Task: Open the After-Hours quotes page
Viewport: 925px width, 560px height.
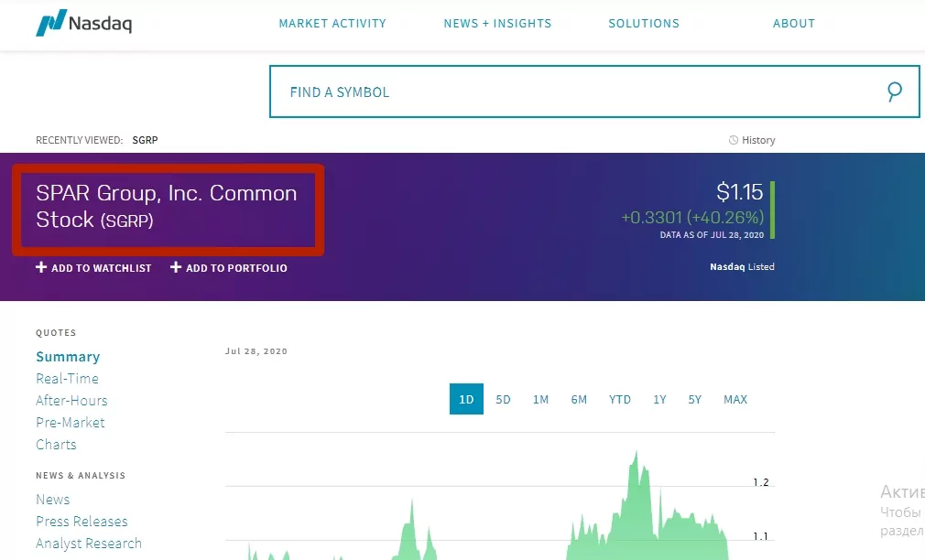Action: pos(71,400)
